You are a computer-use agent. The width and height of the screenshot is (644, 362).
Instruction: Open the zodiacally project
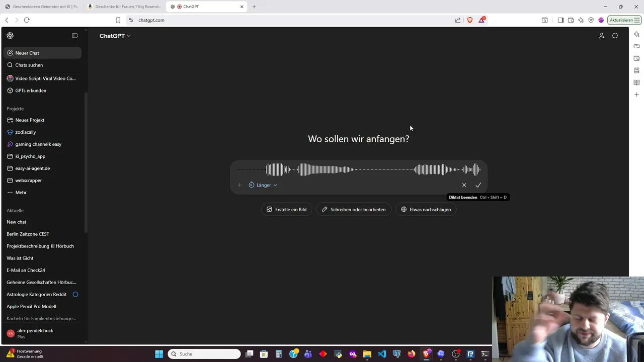(x=42, y=132)
